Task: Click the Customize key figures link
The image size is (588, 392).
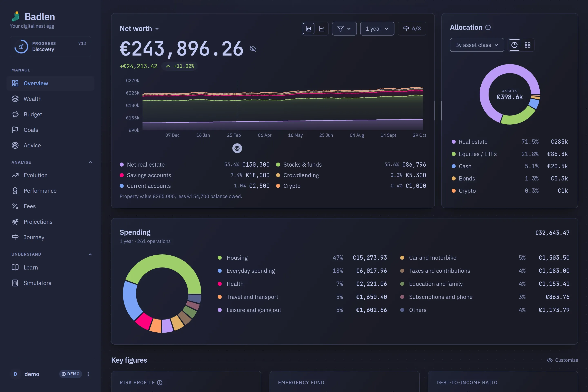Action: click(562, 360)
